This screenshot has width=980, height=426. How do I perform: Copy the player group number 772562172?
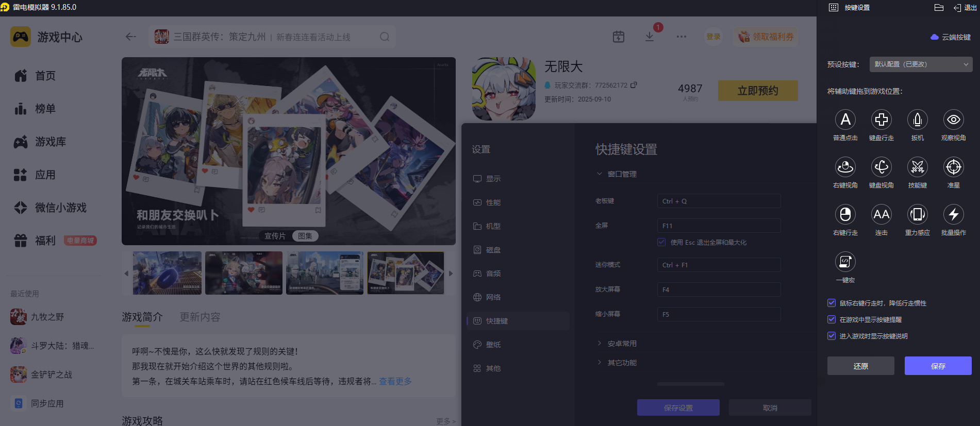(634, 85)
